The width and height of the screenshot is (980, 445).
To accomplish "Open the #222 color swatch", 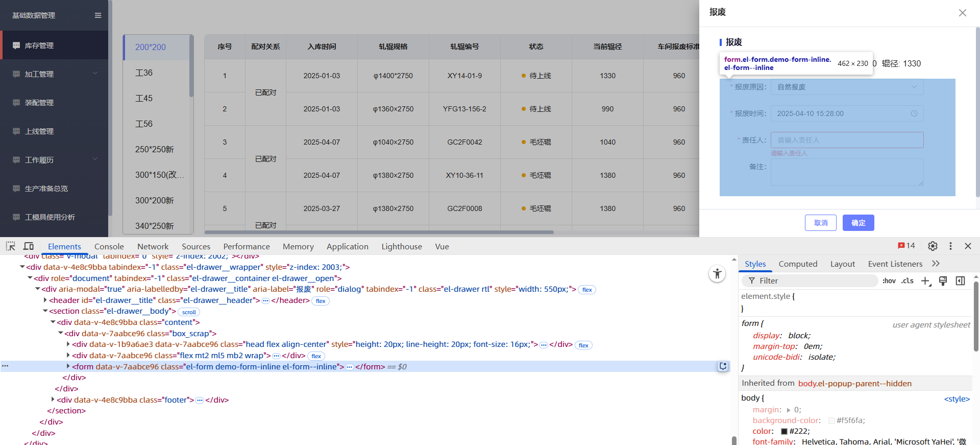I will 784,431.
